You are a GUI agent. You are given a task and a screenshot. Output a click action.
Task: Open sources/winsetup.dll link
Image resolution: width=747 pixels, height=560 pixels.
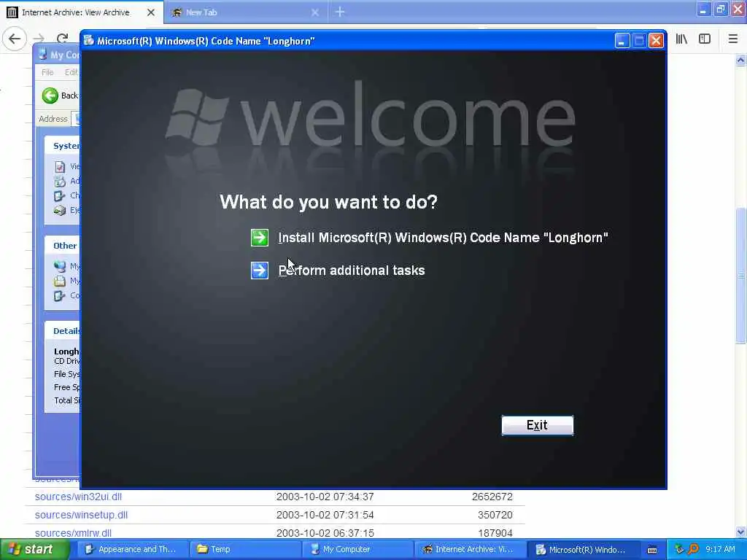[81, 515]
